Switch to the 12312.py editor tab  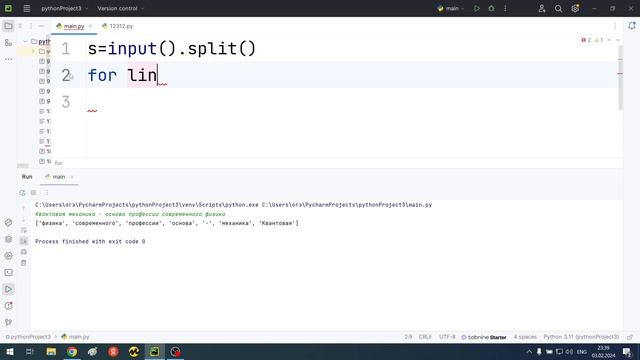coord(118,26)
